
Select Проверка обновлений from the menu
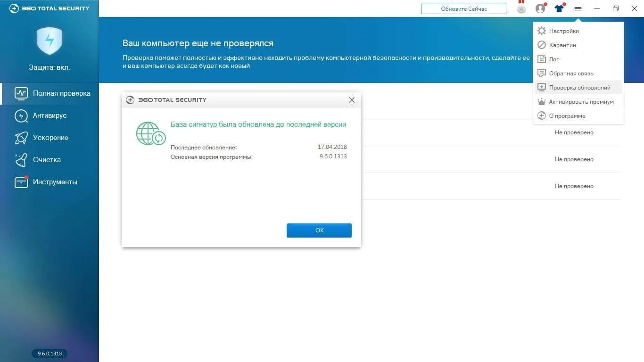(578, 88)
